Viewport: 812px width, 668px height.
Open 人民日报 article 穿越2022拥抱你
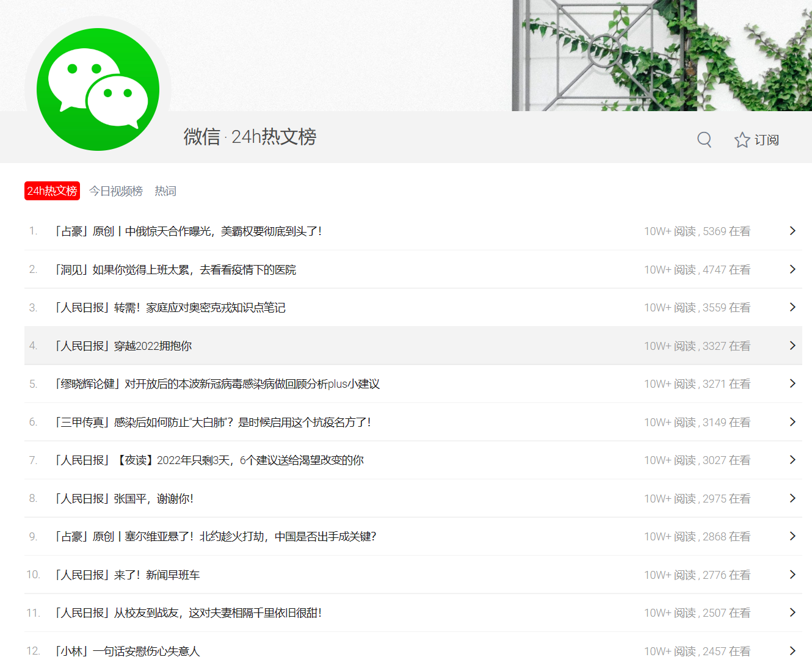point(123,346)
